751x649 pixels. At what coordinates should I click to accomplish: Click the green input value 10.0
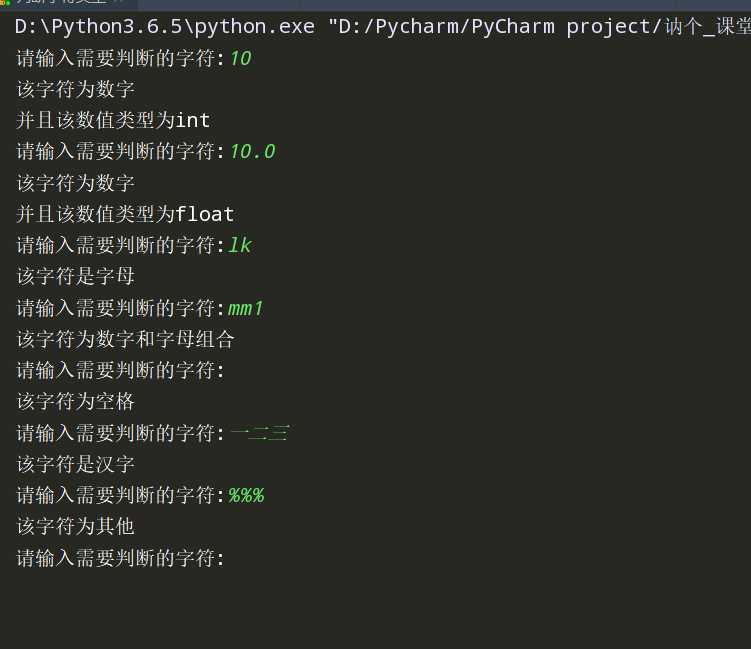point(252,152)
